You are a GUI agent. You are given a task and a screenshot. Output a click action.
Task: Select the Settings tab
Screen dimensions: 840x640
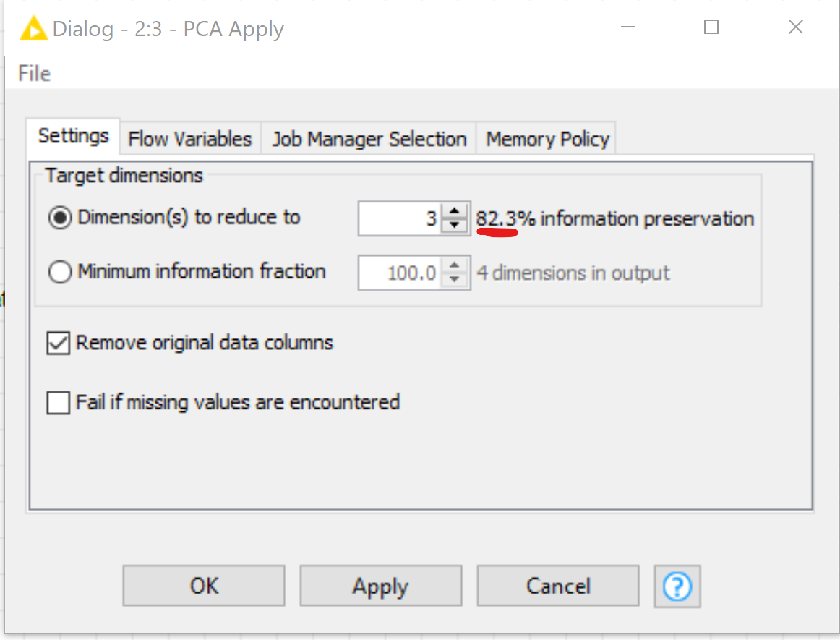74,136
